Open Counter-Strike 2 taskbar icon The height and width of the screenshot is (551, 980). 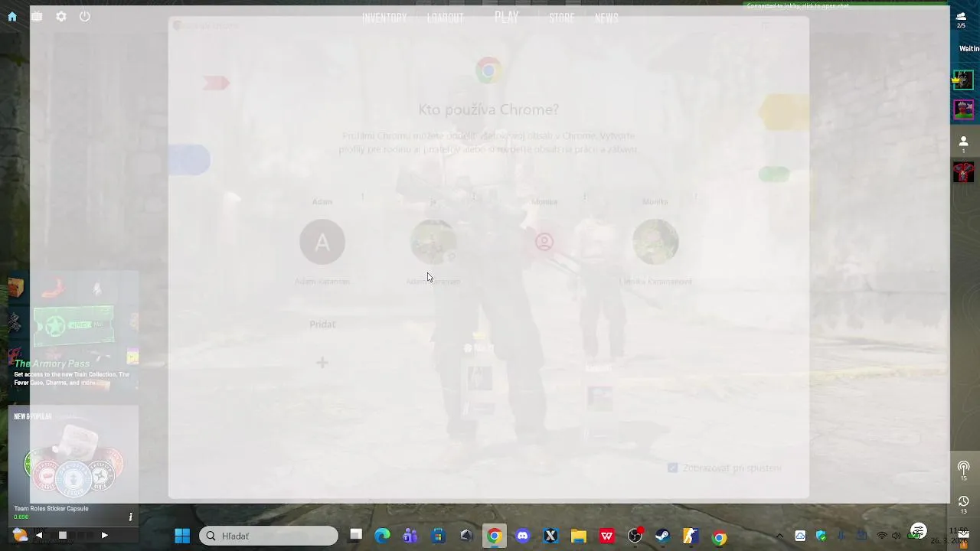pyautogui.click(x=691, y=536)
